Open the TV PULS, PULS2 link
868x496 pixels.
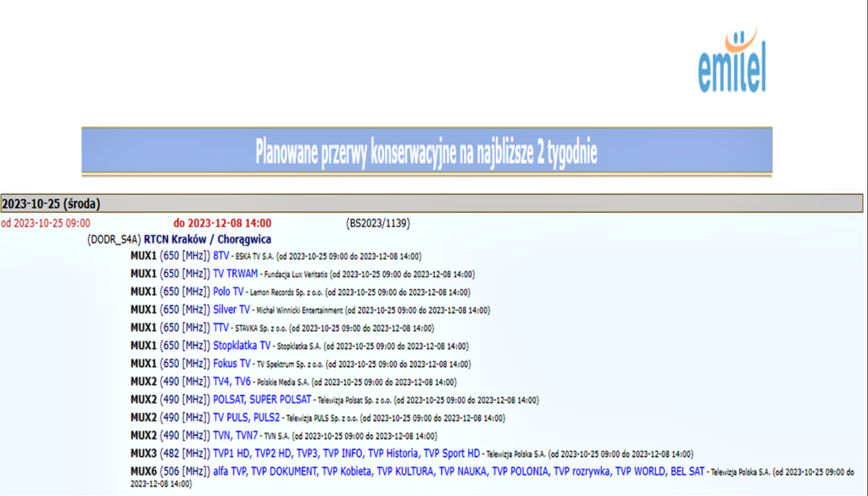click(x=247, y=417)
